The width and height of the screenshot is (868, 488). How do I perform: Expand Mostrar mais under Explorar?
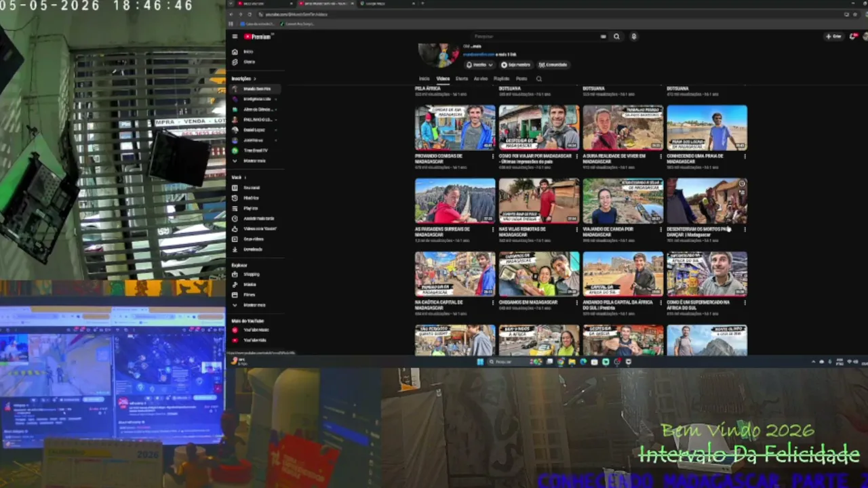[x=254, y=305]
